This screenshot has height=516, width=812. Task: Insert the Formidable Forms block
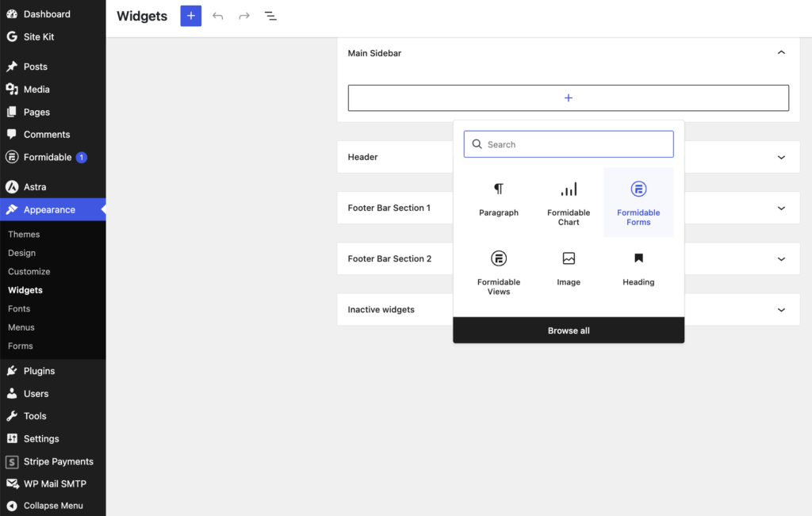click(x=638, y=202)
